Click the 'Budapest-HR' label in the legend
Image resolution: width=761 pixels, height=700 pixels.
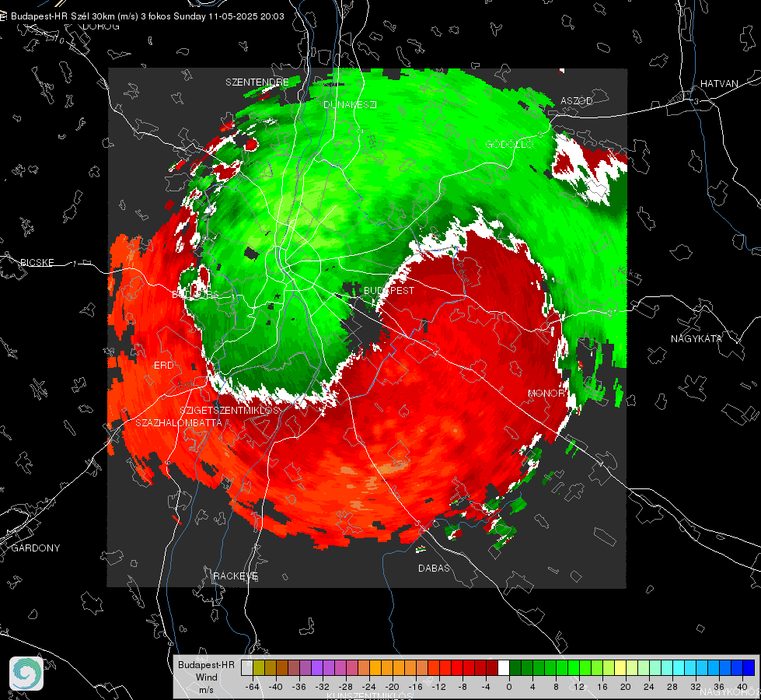pos(206,664)
